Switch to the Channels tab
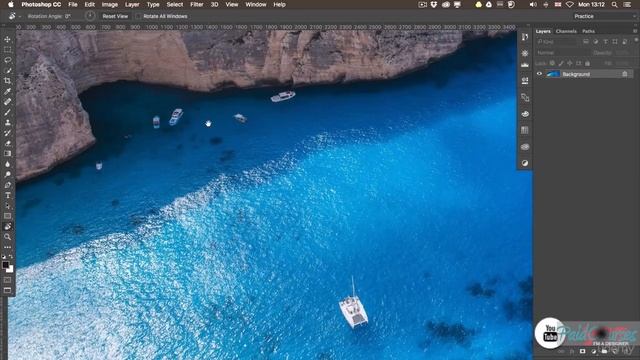640x360 pixels. coord(566,31)
